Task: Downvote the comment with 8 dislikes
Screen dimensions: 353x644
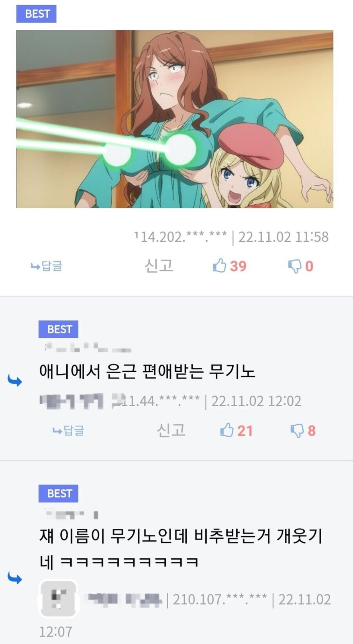Action: [297, 431]
